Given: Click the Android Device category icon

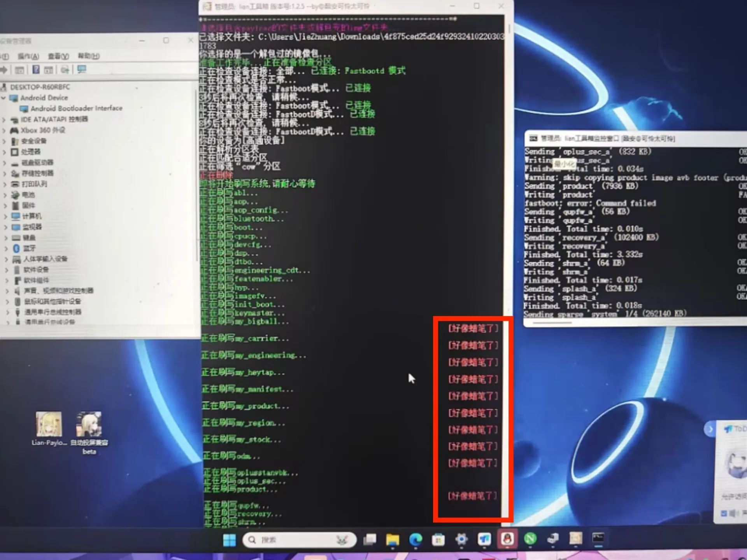Looking at the screenshot, I should coord(14,98).
